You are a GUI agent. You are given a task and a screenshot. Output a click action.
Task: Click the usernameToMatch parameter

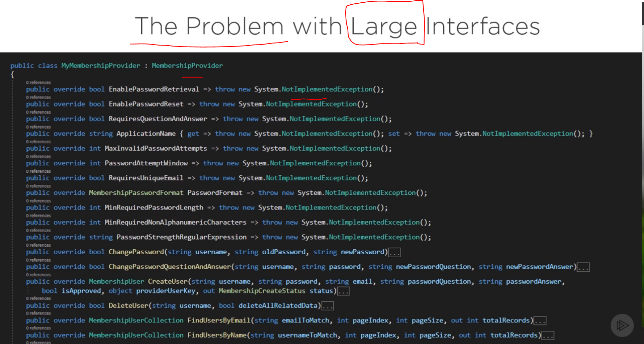[x=307, y=335]
